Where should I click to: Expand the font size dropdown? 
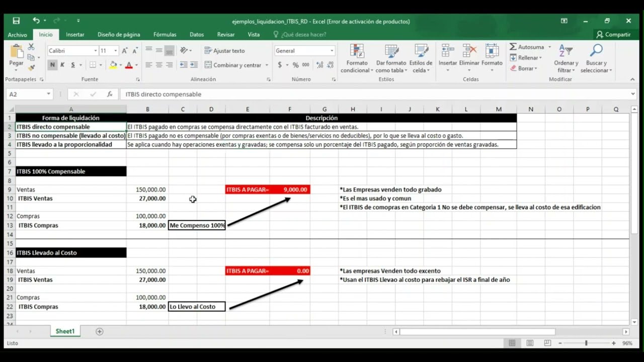[x=115, y=51]
